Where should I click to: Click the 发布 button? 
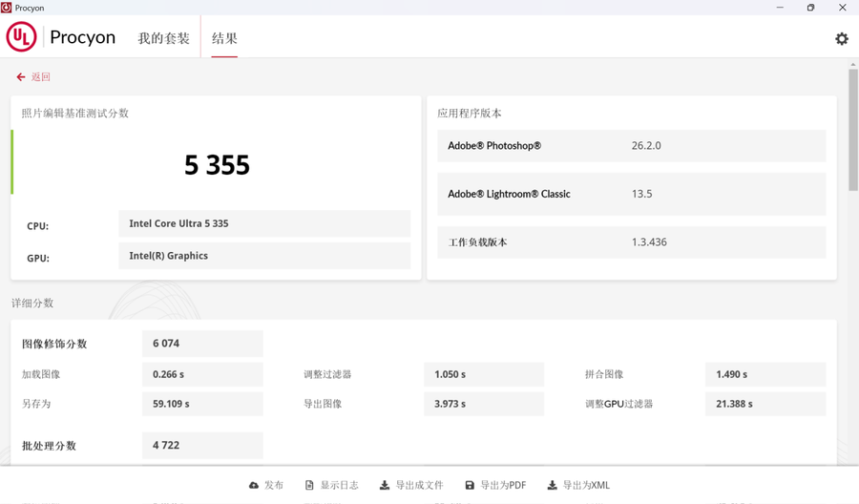pos(266,485)
